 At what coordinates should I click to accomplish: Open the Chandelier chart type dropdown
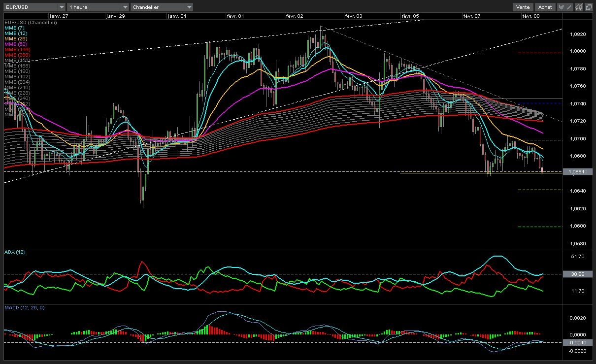coord(163,7)
